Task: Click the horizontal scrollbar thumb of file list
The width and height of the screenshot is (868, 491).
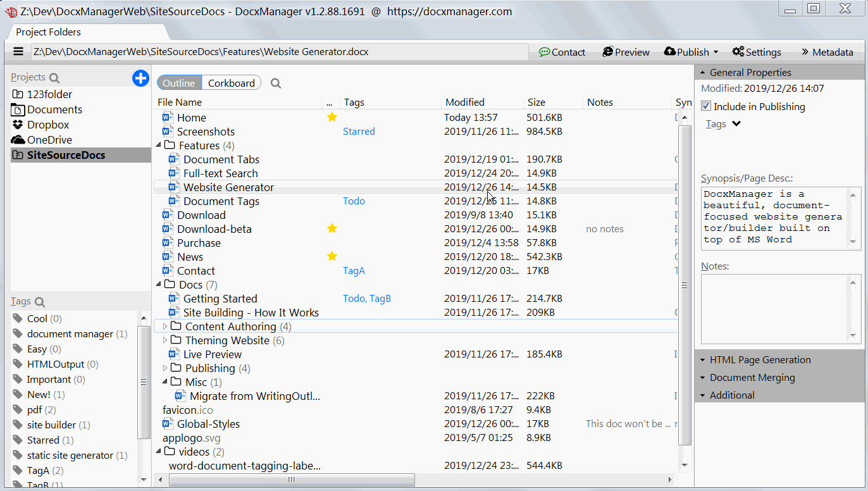Action: (x=292, y=480)
